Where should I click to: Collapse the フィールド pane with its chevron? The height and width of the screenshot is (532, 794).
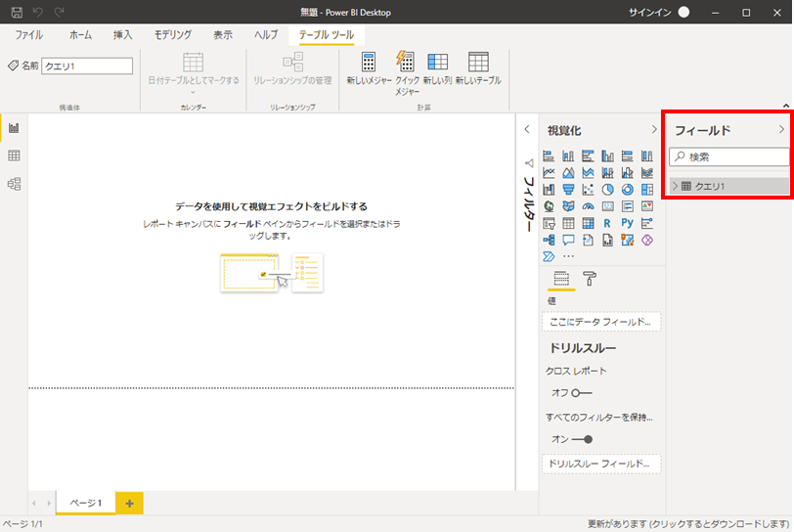coord(780,129)
